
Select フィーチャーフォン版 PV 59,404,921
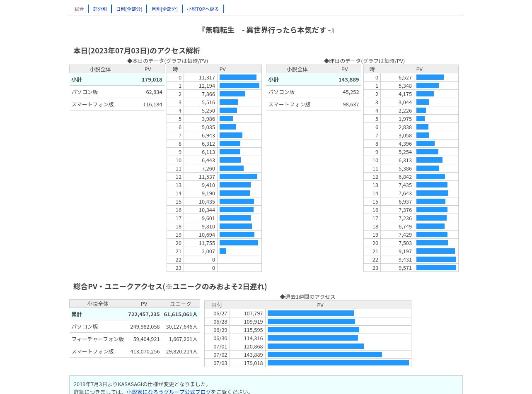coord(147,339)
